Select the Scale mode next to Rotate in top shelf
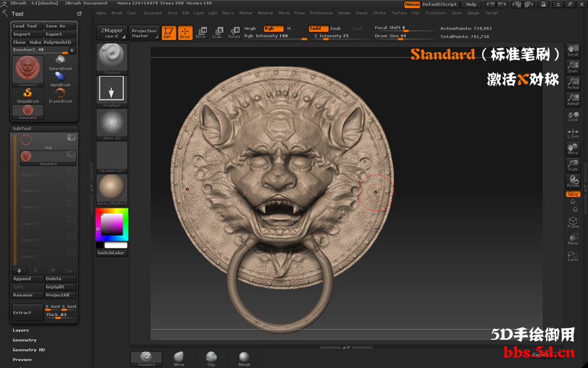The width and height of the screenshot is (588, 368). (x=217, y=33)
